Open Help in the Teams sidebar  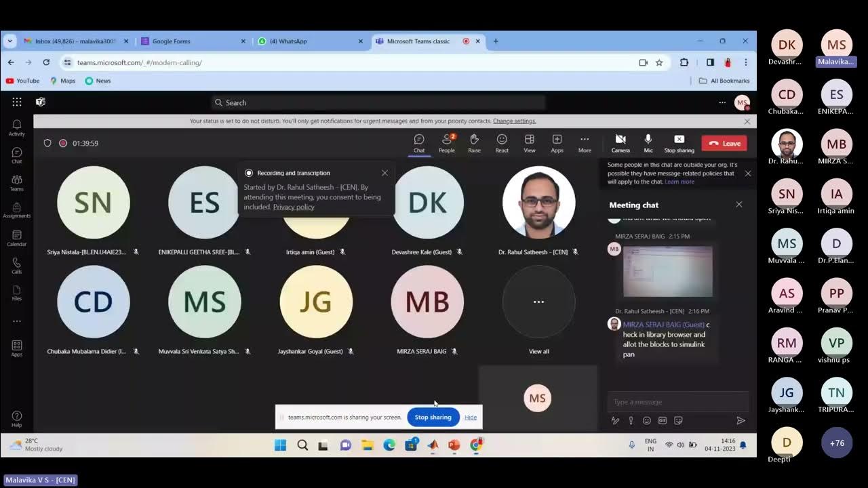(17, 419)
